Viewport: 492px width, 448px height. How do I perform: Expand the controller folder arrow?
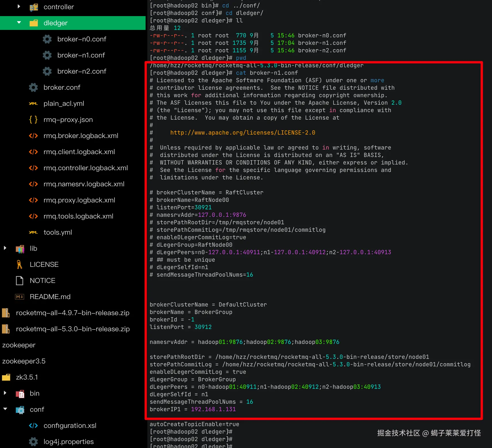tap(19, 6)
